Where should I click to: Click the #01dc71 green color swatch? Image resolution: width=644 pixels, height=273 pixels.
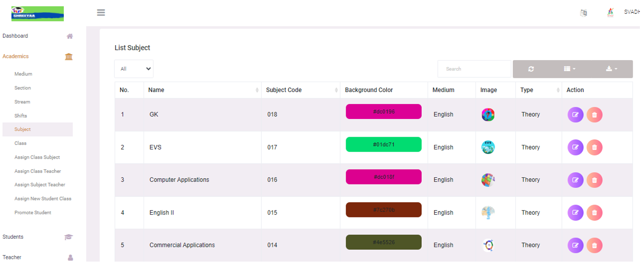[383, 144]
